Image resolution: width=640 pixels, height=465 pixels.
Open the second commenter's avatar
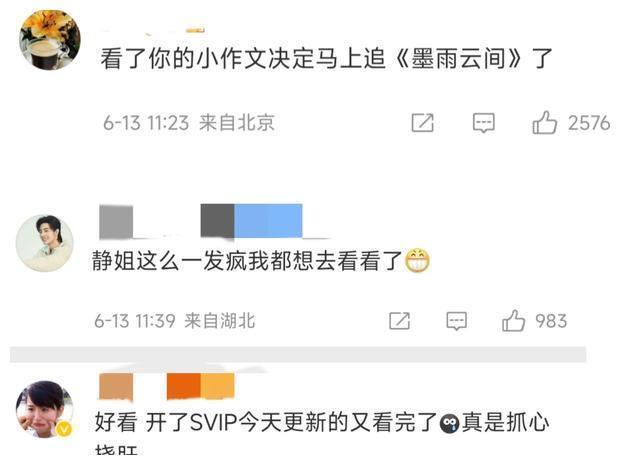click(x=44, y=243)
